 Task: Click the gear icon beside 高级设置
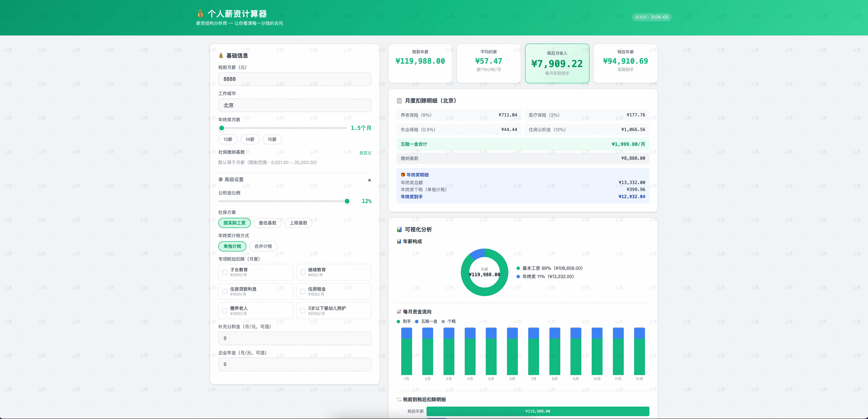(221, 179)
